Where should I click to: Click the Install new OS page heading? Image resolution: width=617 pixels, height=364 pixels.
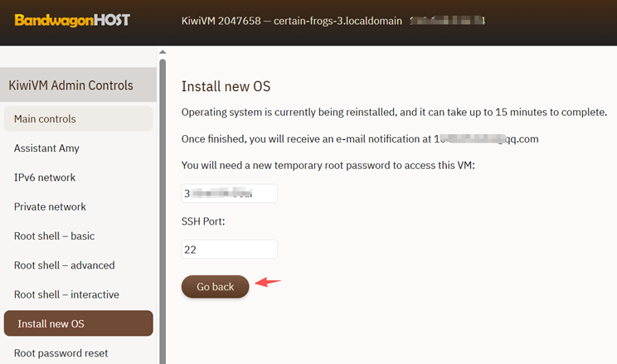226,86
